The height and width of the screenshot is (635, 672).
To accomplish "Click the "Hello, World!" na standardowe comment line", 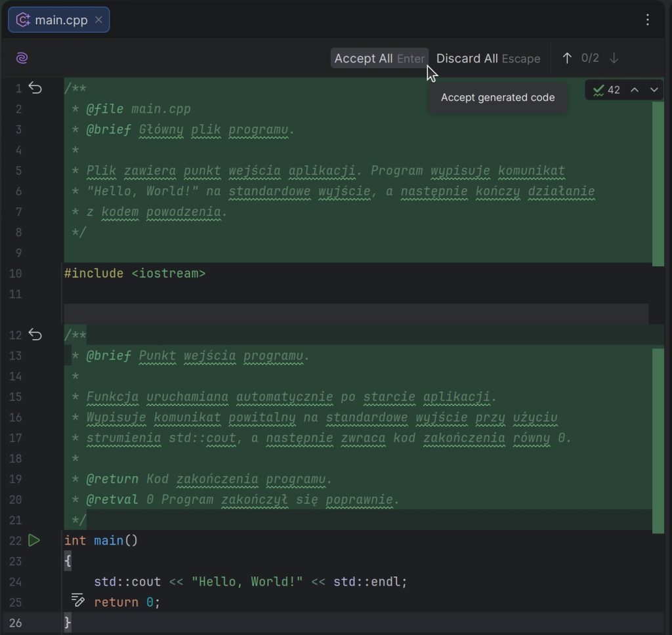I will tap(333, 191).
